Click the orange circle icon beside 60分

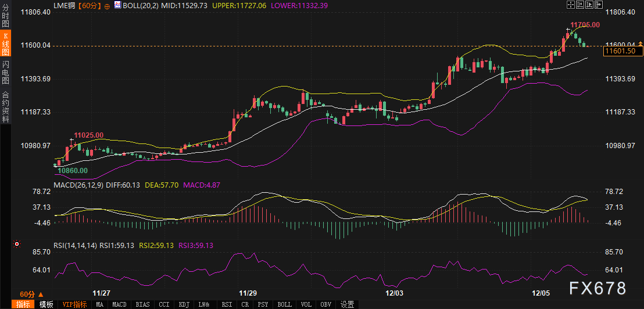[x=106, y=5]
